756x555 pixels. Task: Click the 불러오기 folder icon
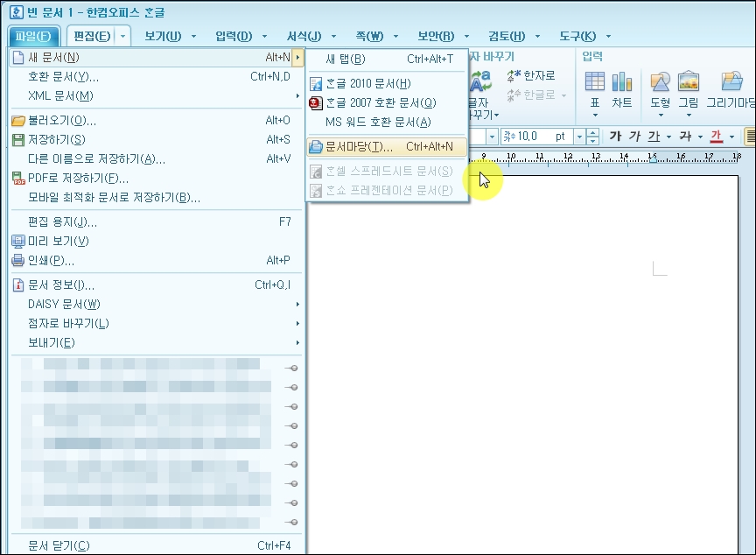coord(17,121)
